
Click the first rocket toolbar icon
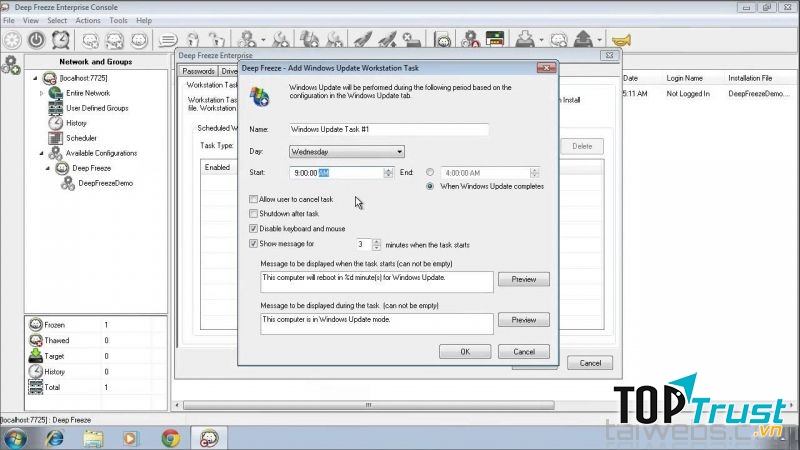[362, 40]
